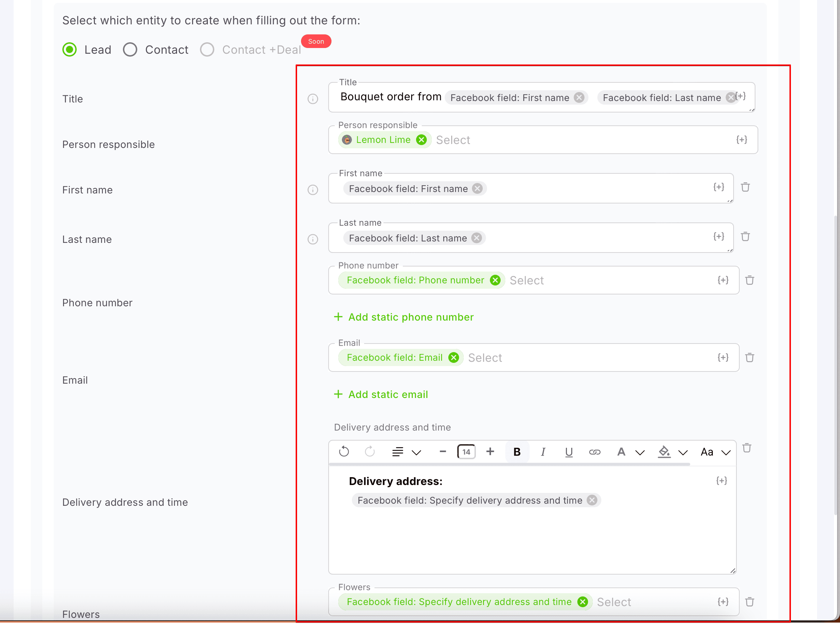The image size is (840, 624).
Task: Open the Flowers select dropdown
Action: point(614,602)
